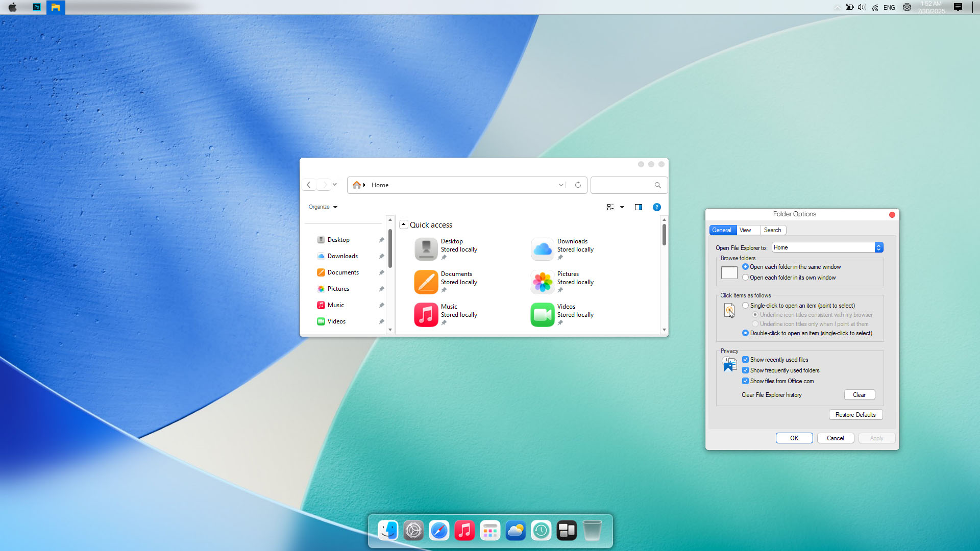Open the Organize dropdown menu
This screenshot has height=551, width=980.
pyautogui.click(x=323, y=207)
